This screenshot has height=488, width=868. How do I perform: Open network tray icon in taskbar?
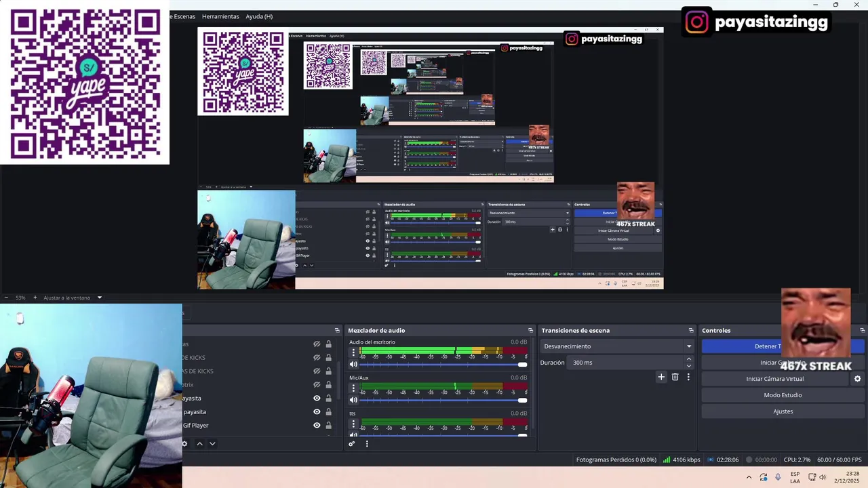812,477
